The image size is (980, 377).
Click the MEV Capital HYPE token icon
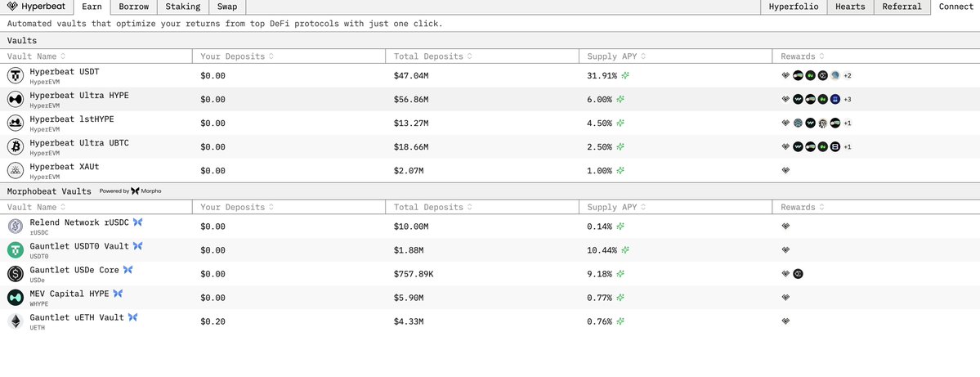tap(15, 298)
